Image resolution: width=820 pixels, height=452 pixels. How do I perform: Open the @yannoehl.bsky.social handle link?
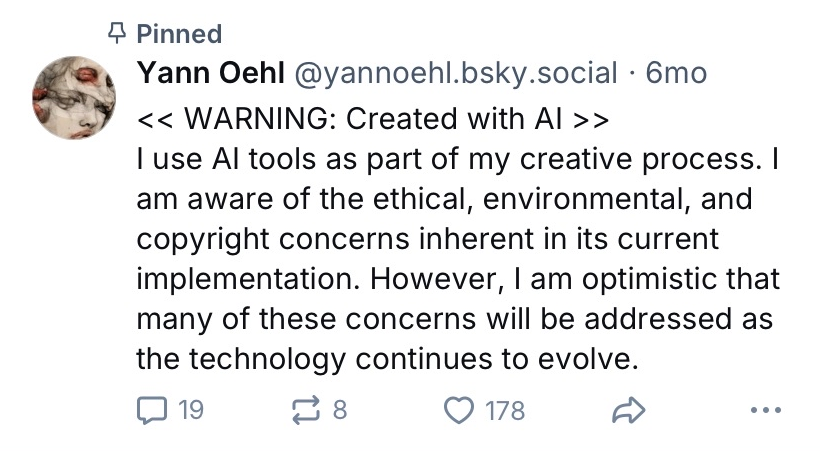point(454,72)
